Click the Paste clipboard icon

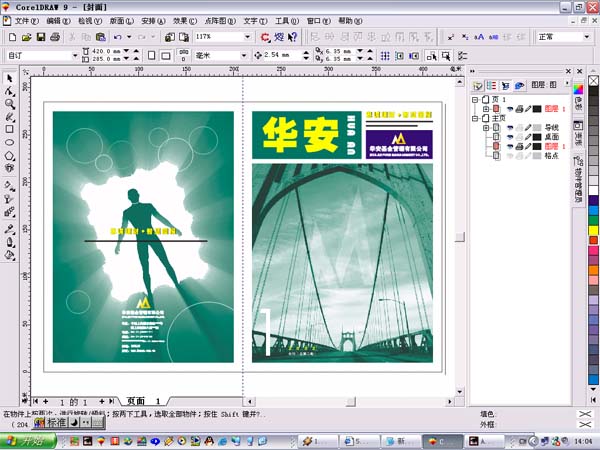tap(101, 37)
